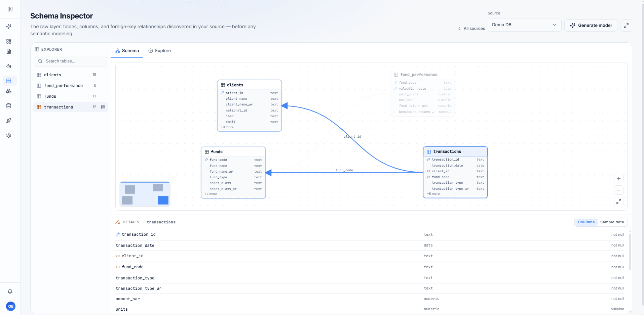Image resolution: width=644 pixels, height=315 pixels.
Task: Open the stacked cubes icon in left sidebar
Action: (9, 91)
